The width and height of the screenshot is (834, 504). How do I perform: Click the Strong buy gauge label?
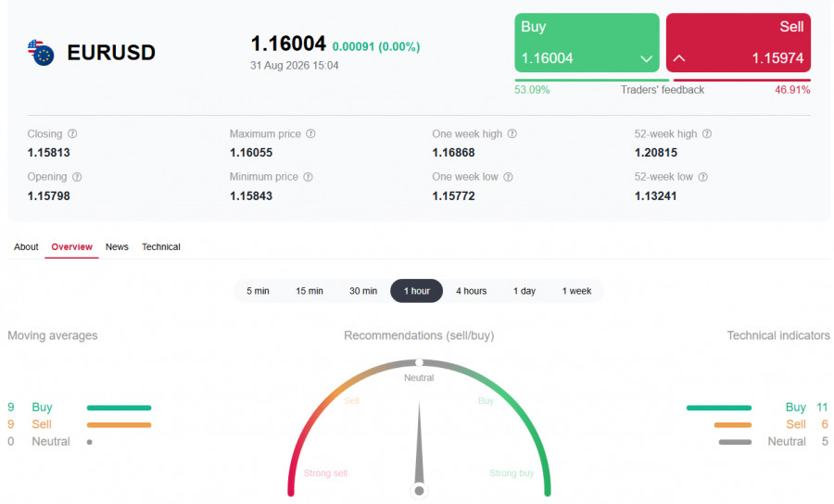512,473
